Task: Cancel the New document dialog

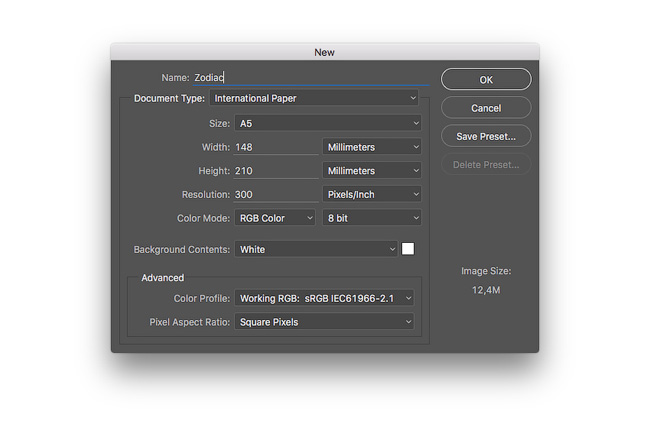Action: tap(486, 108)
